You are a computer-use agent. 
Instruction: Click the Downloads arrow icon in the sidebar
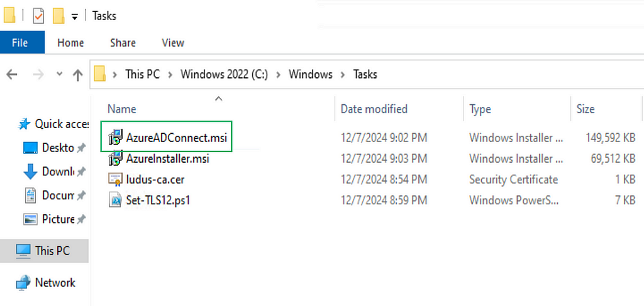[x=30, y=172]
